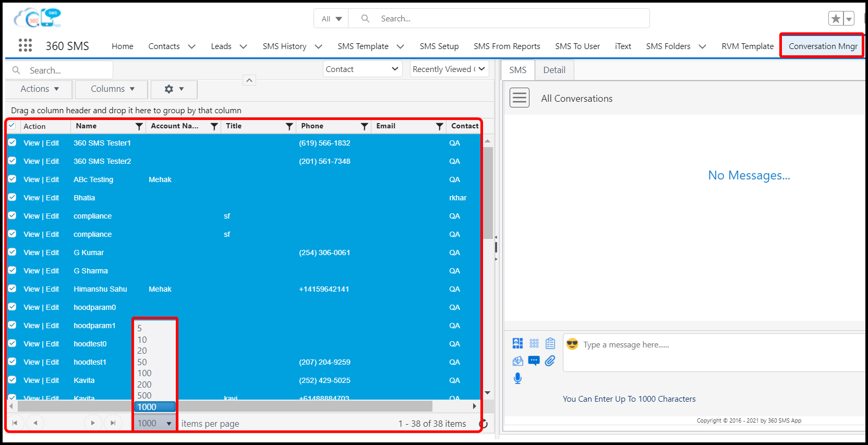Open filter for the Phone column
Image resolution: width=868 pixels, height=445 pixels.
tap(365, 126)
